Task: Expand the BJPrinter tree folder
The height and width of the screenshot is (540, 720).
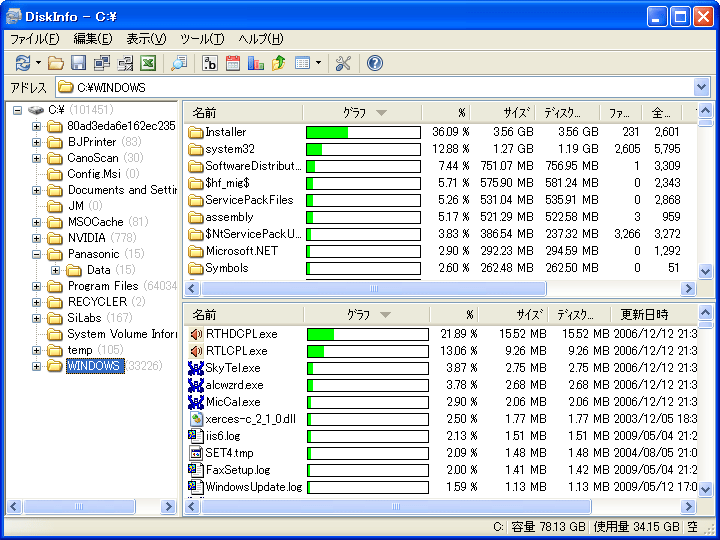Action: (36, 142)
